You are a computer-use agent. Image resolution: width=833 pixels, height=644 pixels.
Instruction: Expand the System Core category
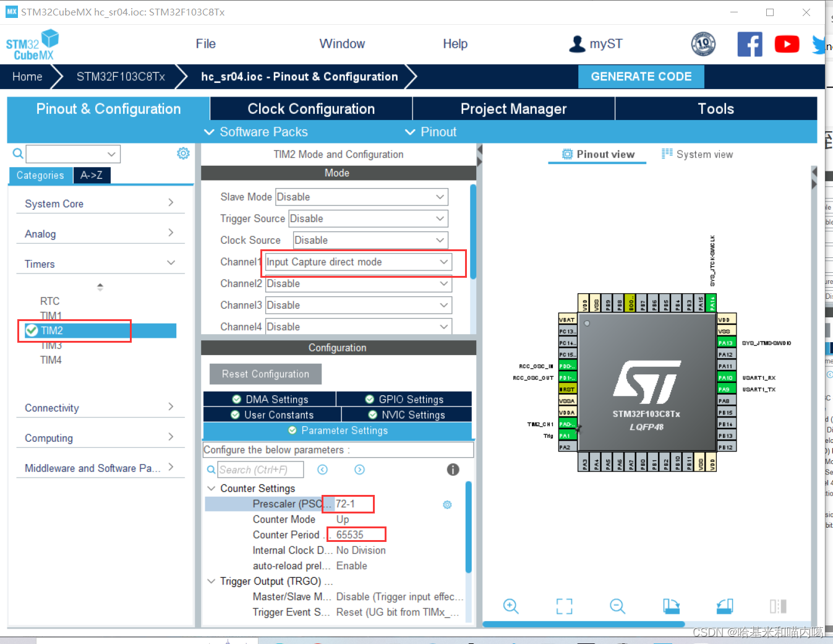click(x=100, y=204)
